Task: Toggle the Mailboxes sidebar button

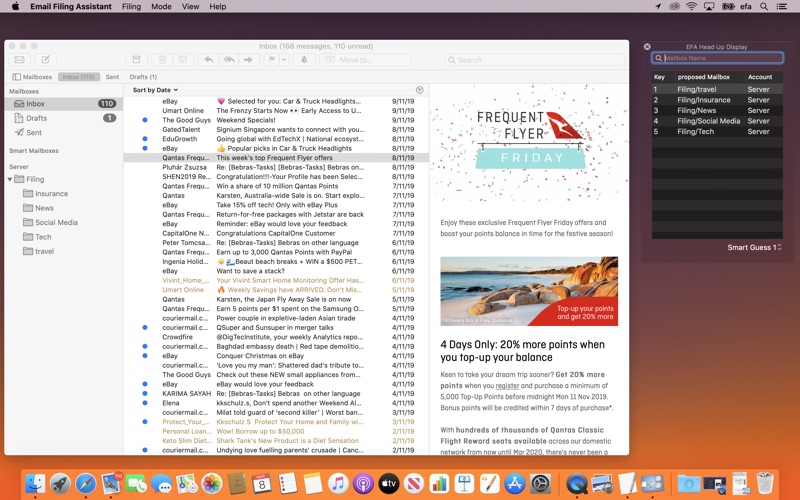Action: point(32,77)
